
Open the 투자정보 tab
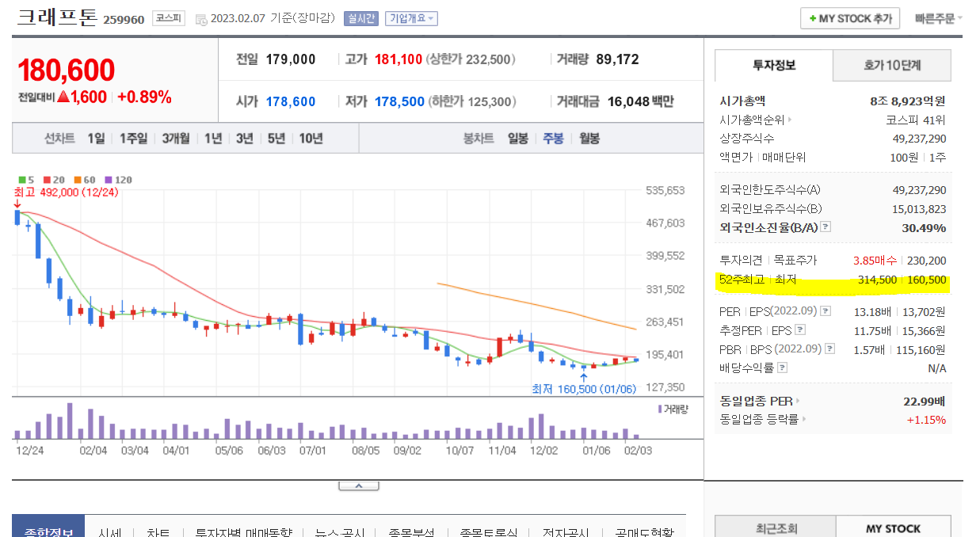tap(774, 65)
